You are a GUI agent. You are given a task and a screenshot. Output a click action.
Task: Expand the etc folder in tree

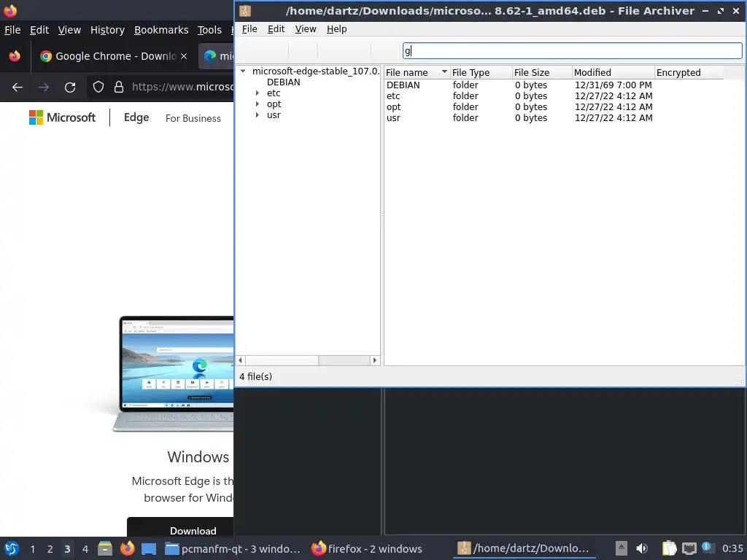point(258,93)
